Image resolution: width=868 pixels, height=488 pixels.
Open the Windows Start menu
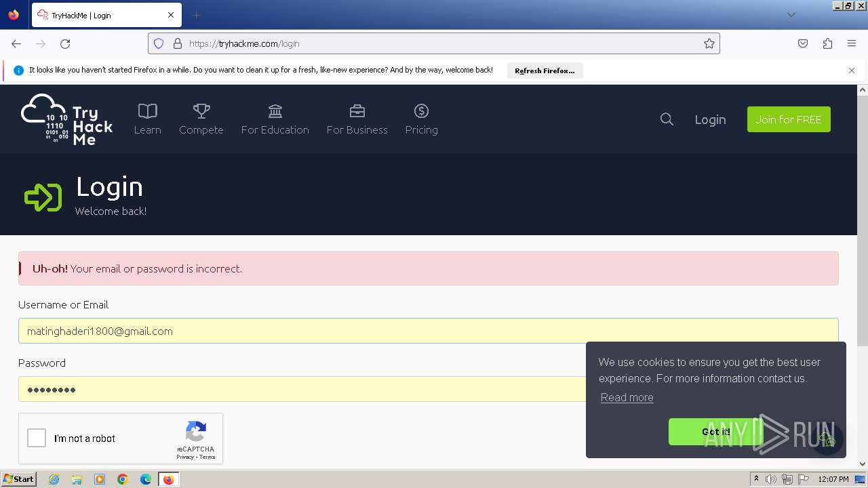(19, 479)
